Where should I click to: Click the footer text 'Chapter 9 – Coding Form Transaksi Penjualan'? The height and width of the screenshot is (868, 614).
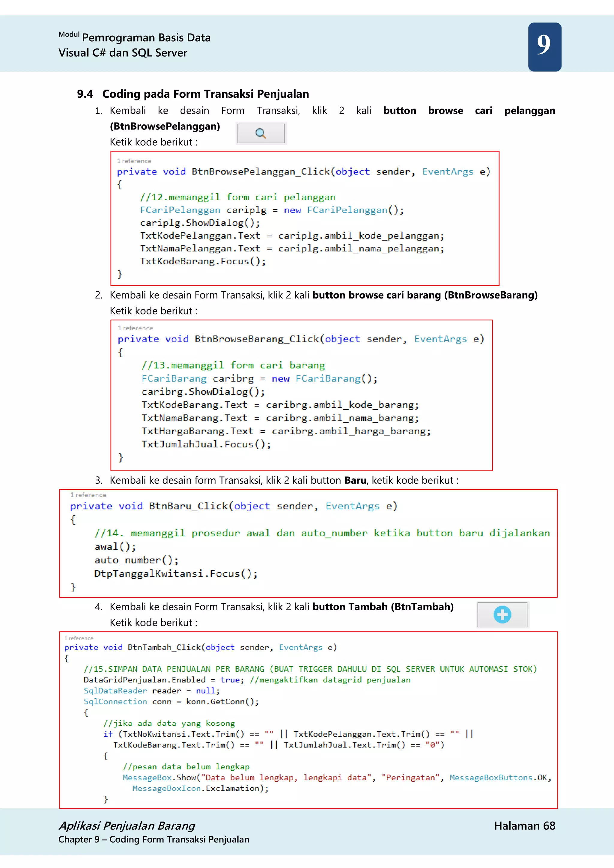(154, 840)
